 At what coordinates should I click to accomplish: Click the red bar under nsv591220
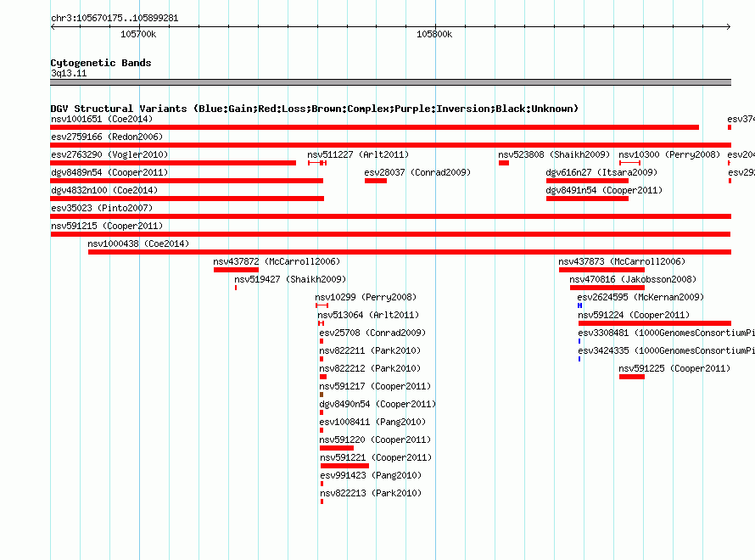point(337,448)
